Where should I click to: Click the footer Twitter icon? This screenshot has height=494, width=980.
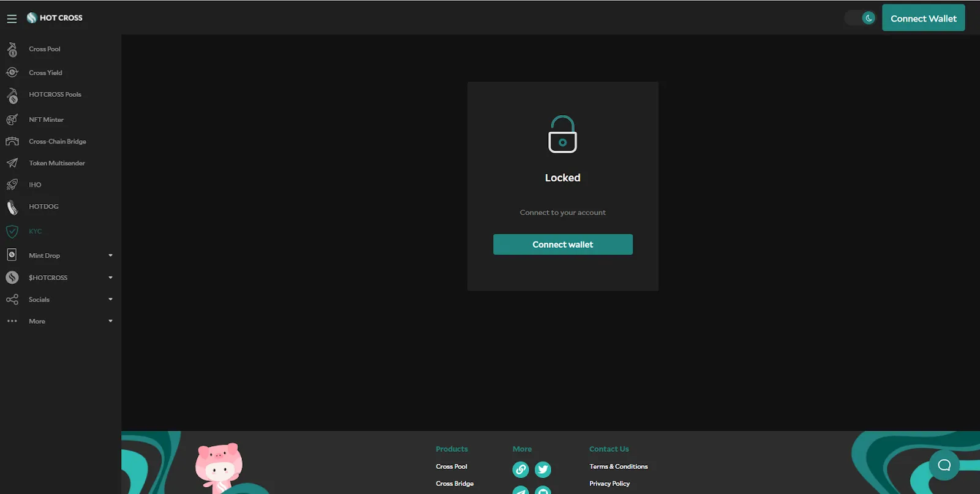[x=543, y=469]
